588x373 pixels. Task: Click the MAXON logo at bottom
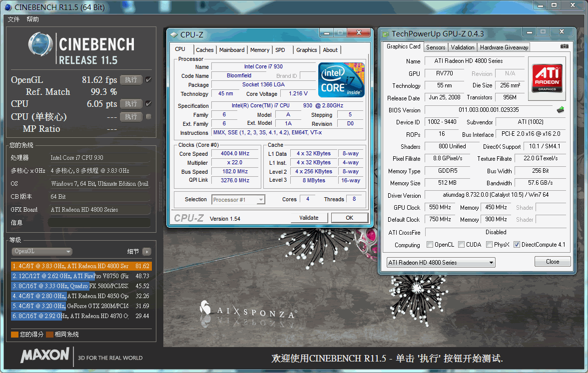coord(45,356)
